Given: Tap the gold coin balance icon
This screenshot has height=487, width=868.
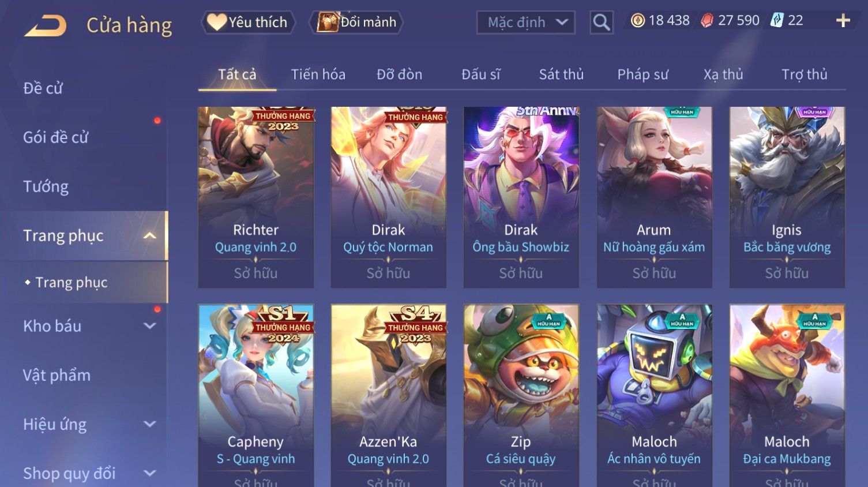Looking at the screenshot, I should 637,21.
